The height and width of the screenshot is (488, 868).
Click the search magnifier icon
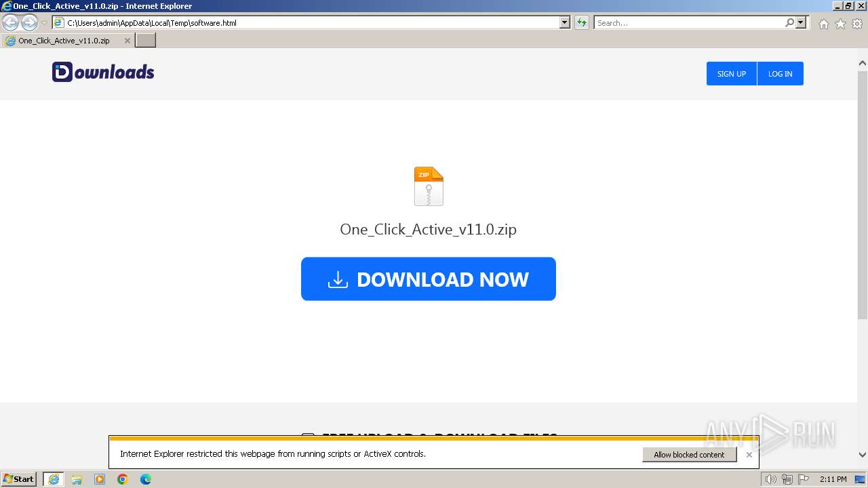(x=789, y=22)
